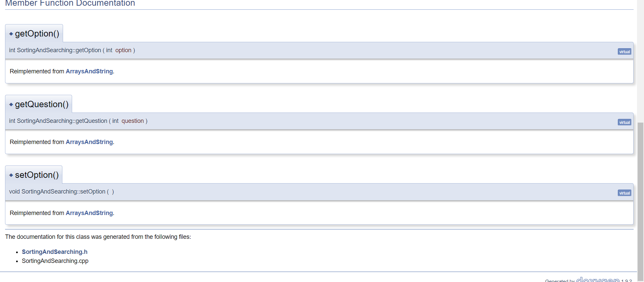Click the virtual badge in getQuestion row
Viewport: 644px width, 282px height.
[x=625, y=122]
